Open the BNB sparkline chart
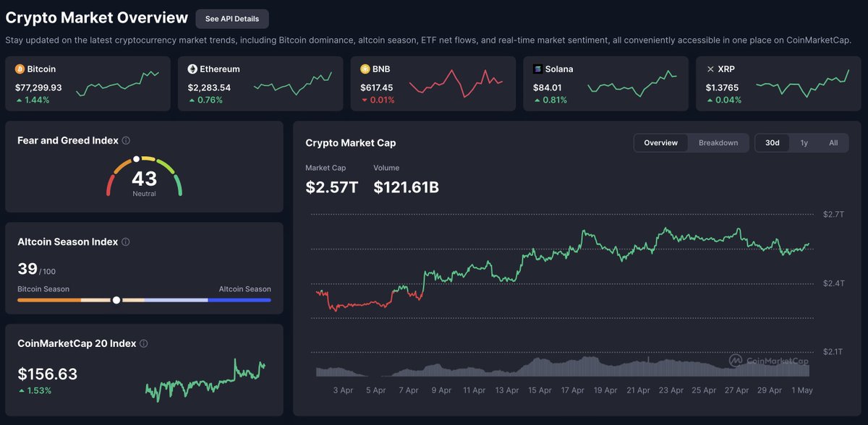Viewport: 868px width, 425px height. pos(456,84)
